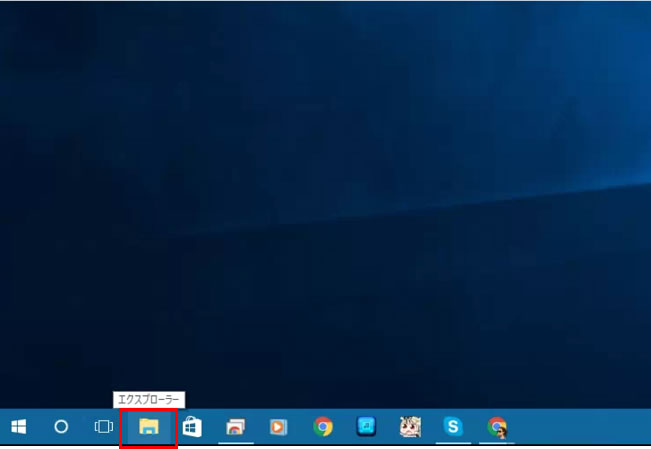
Task: Open Task View on the taskbar
Action: 103,426
